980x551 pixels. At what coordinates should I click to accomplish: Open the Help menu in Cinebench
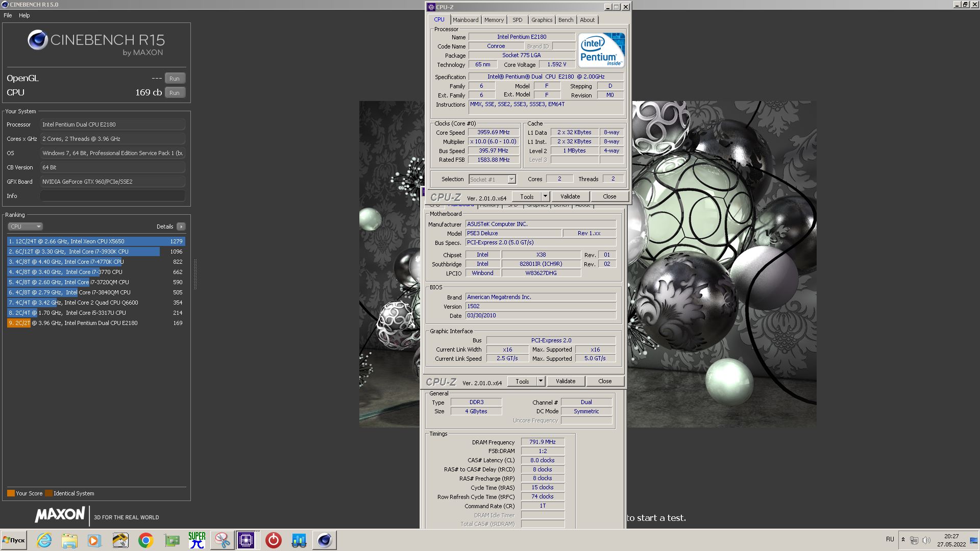tap(24, 15)
